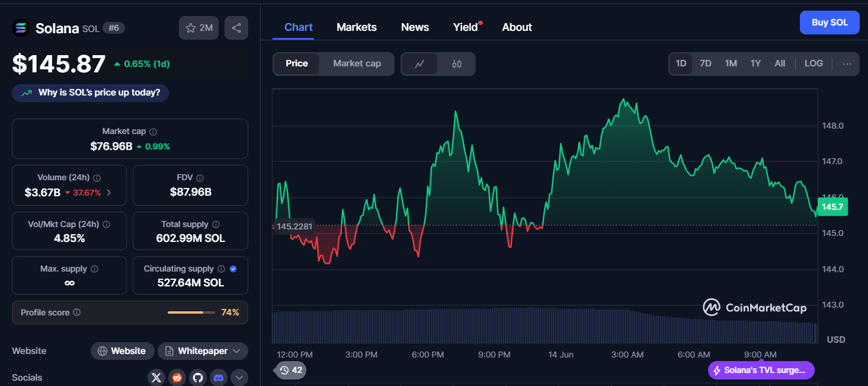Image resolution: width=868 pixels, height=386 pixels.
Task: Click the $87.96B FDV value
Action: (x=191, y=192)
